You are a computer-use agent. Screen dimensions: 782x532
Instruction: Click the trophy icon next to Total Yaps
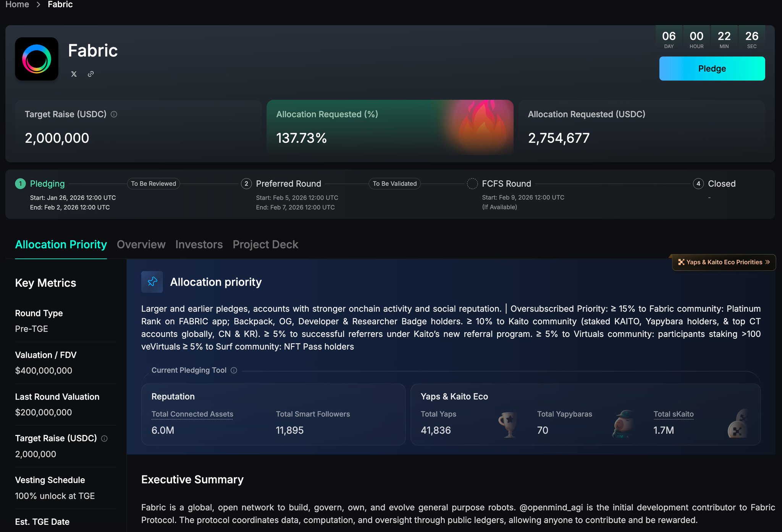click(508, 424)
